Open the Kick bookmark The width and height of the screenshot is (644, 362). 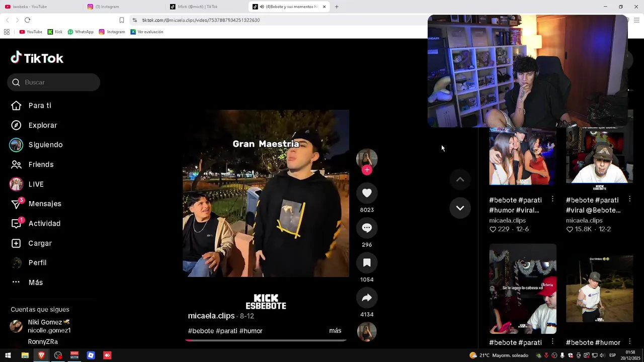55,32
